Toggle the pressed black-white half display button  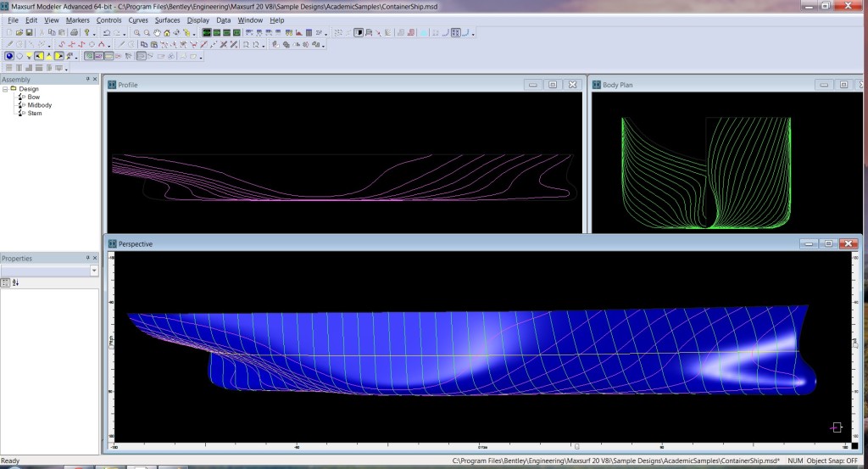click(x=359, y=33)
